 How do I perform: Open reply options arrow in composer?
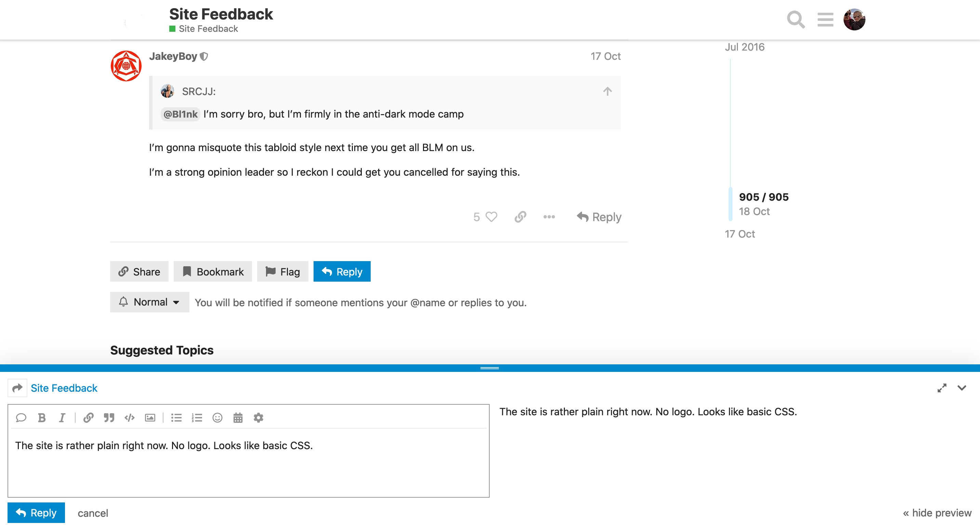(17, 388)
